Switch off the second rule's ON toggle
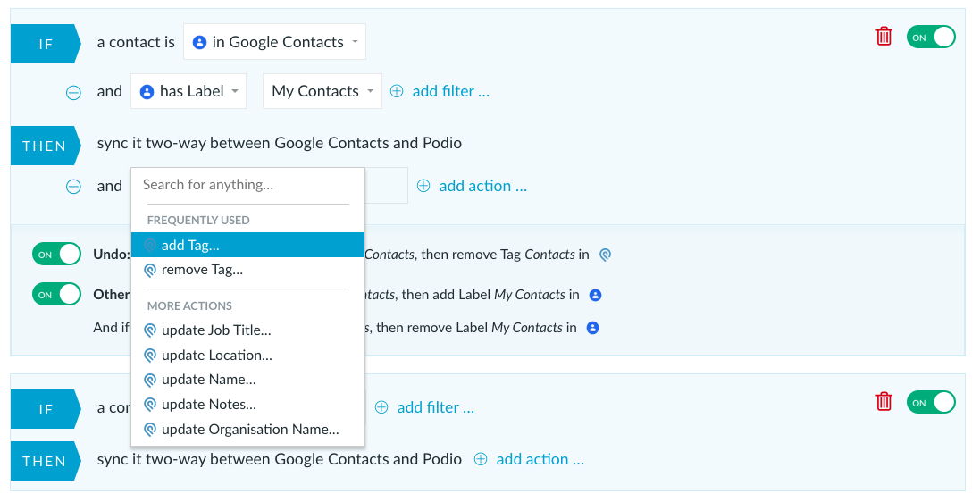Viewport: 980px width, 502px height. click(x=931, y=402)
